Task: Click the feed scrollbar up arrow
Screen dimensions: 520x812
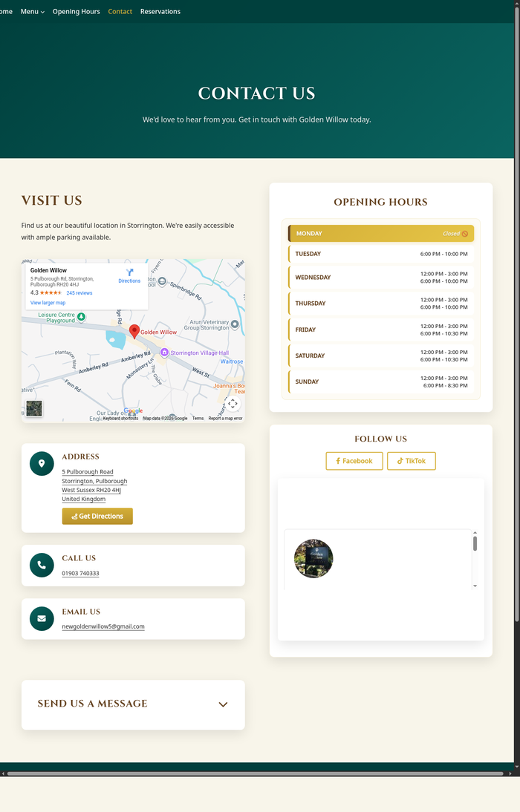Action: pos(475,533)
